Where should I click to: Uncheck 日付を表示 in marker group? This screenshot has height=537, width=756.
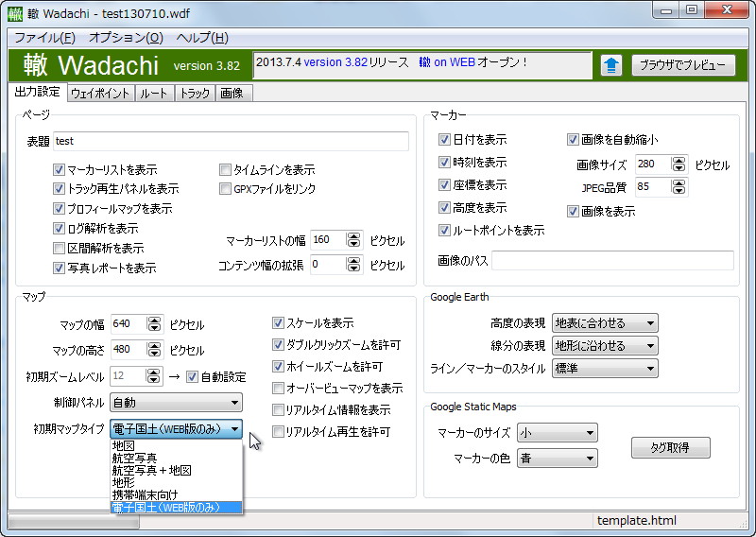(444, 139)
